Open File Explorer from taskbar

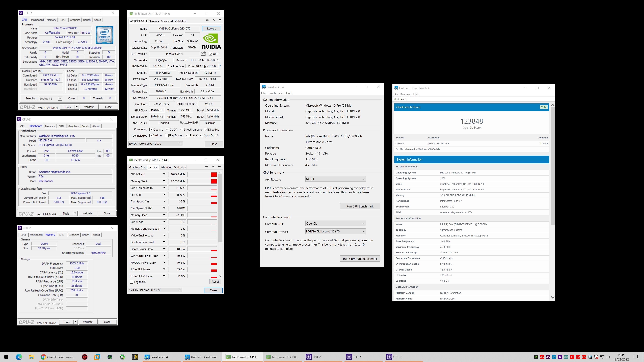(31, 357)
